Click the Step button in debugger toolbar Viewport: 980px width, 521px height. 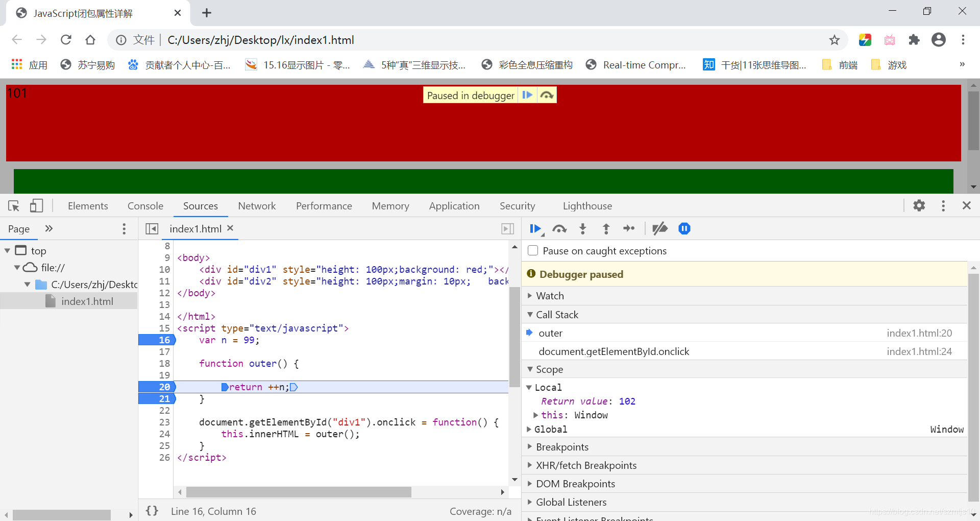[629, 229]
